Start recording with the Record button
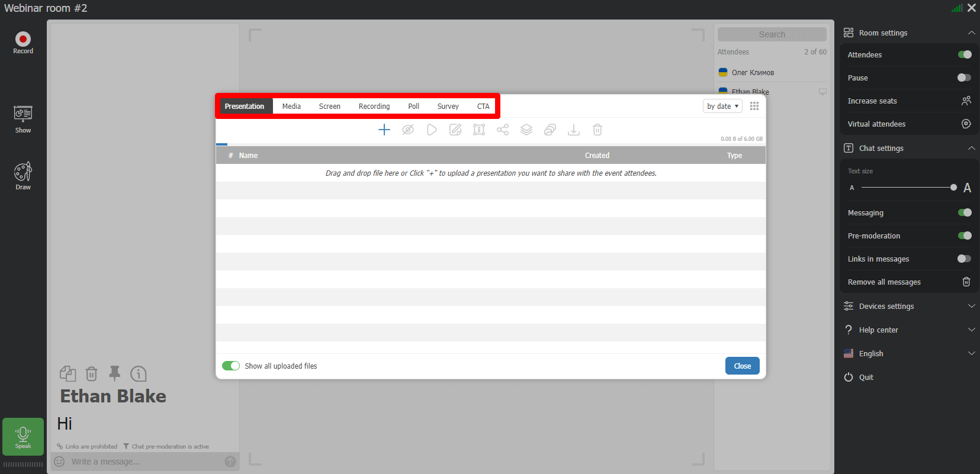Image resolution: width=980 pixels, height=474 pixels. 23,43
